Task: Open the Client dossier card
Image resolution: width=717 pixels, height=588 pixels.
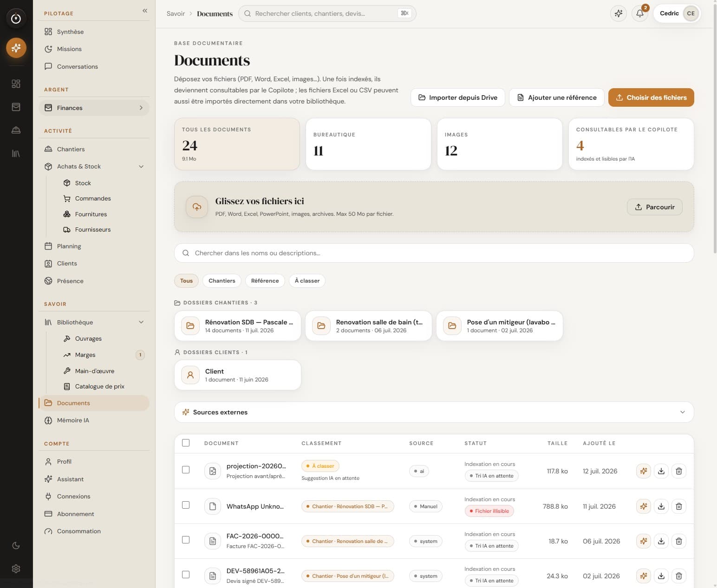Action: point(238,375)
